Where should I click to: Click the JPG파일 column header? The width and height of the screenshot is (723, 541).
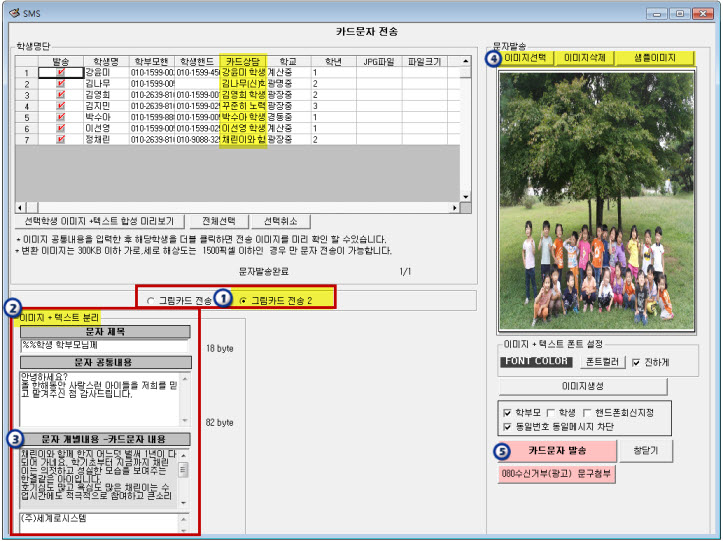(379, 61)
